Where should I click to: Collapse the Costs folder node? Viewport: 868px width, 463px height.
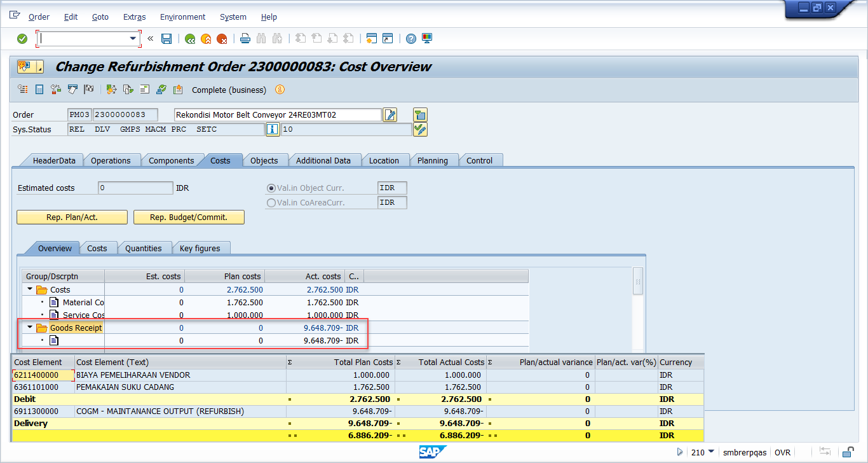[30, 290]
